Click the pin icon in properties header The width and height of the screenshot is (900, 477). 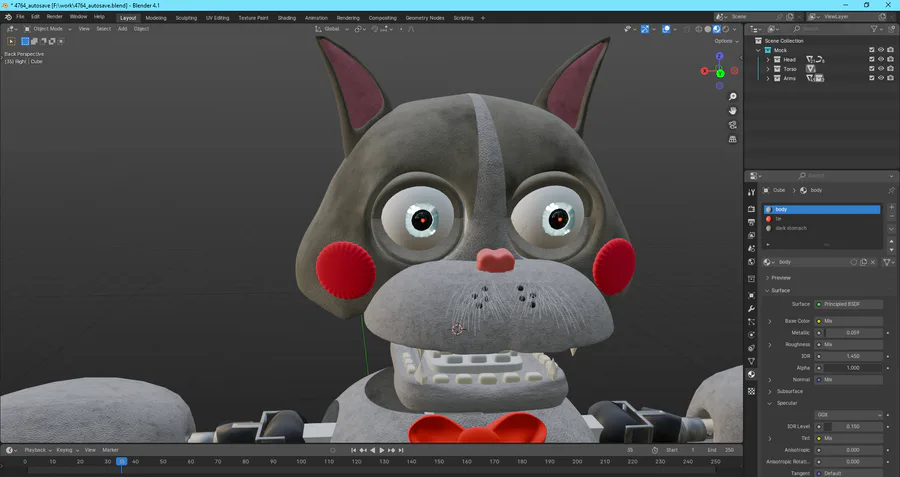click(x=891, y=191)
